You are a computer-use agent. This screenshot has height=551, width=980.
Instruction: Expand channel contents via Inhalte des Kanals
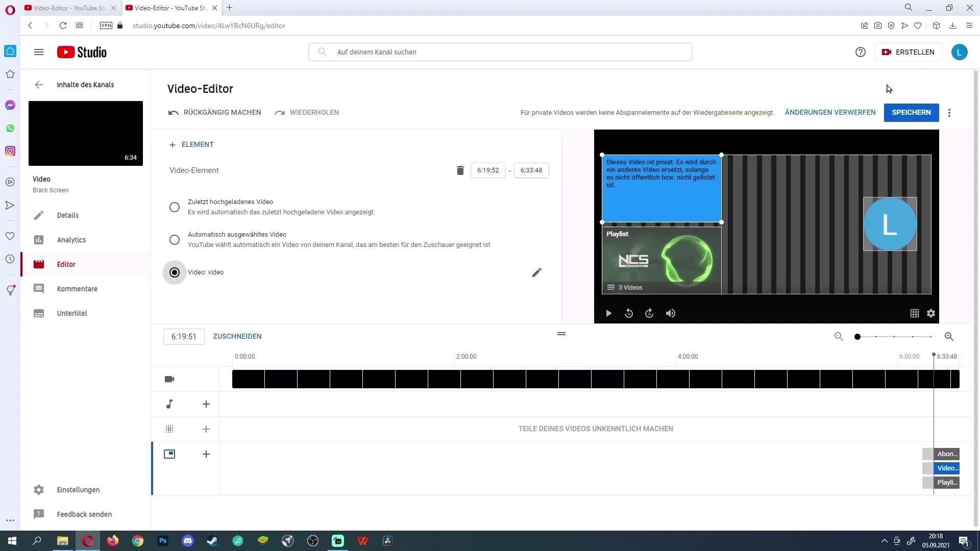coord(85,85)
